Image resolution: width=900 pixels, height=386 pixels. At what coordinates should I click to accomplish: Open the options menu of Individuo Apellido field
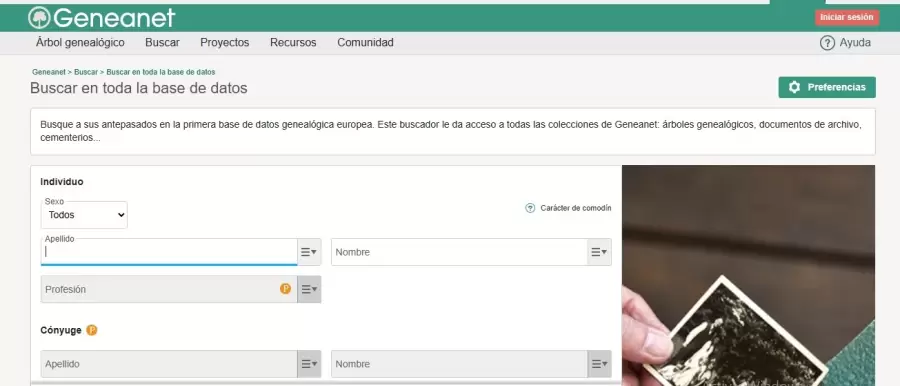click(x=309, y=252)
